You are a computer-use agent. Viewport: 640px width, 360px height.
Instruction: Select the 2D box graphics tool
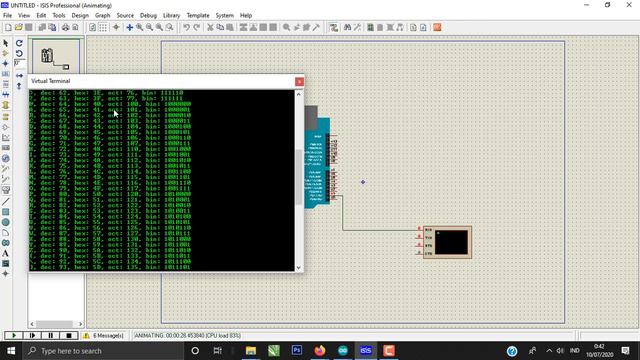tap(6, 212)
